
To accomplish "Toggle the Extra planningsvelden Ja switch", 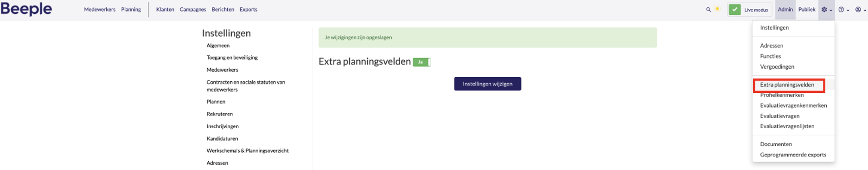I will point(422,62).
